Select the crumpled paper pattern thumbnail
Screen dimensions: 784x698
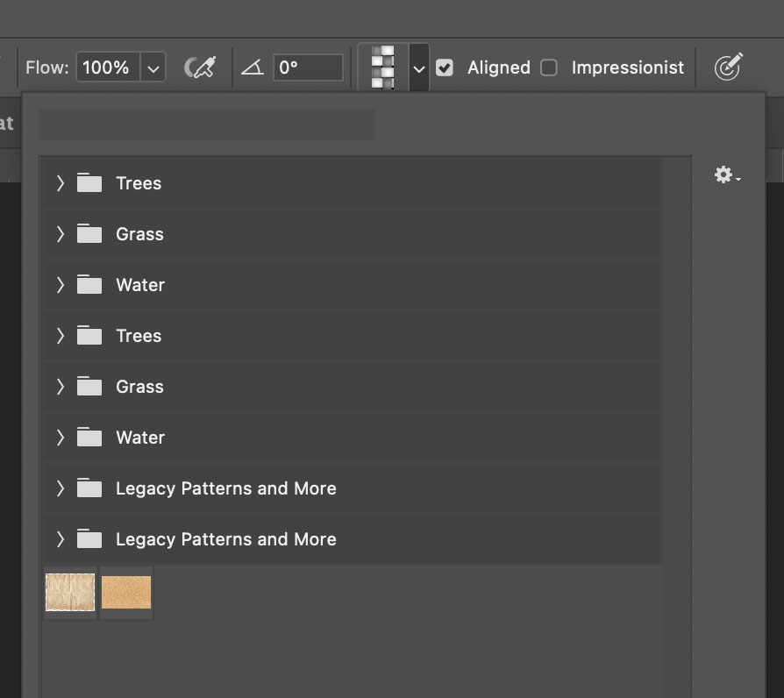[x=69, y=592]
